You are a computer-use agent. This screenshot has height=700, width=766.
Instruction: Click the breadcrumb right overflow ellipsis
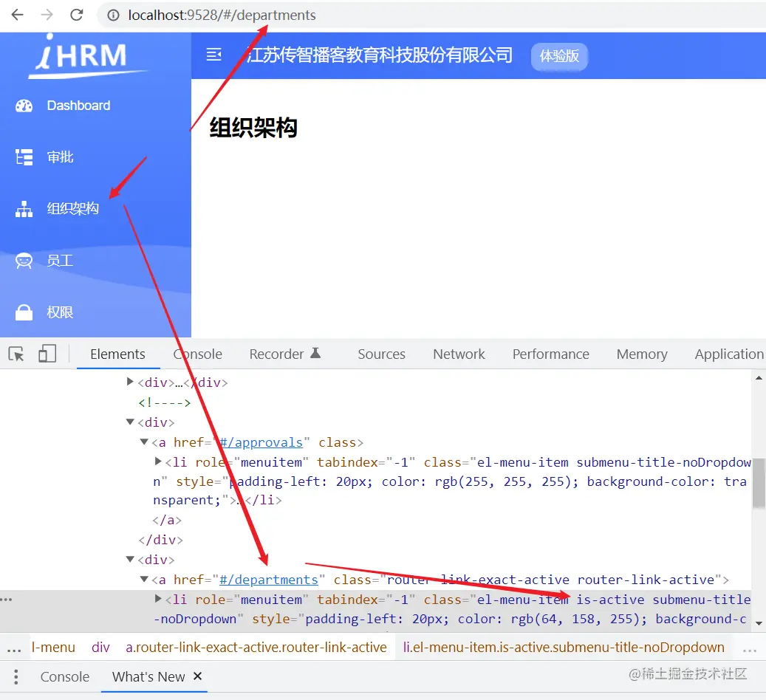coord(750,649)
